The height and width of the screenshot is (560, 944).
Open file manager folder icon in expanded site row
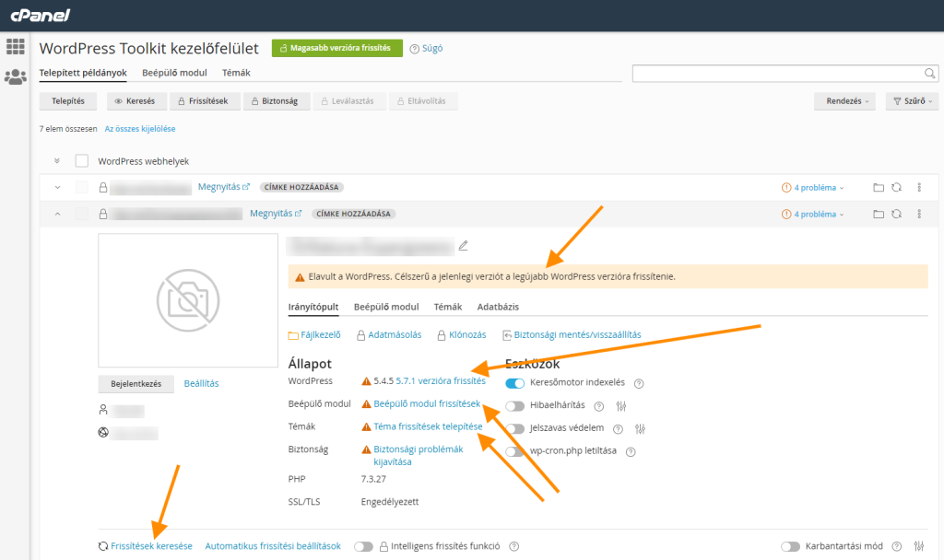point(879,214)
